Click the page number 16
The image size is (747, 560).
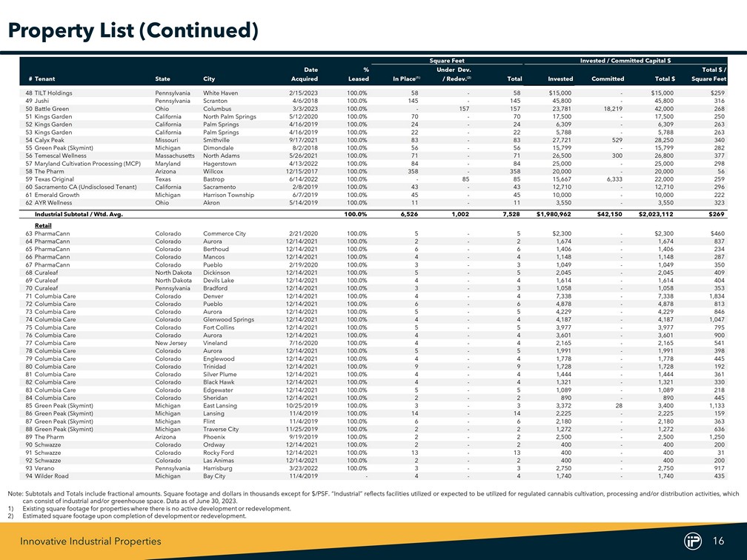718,541
